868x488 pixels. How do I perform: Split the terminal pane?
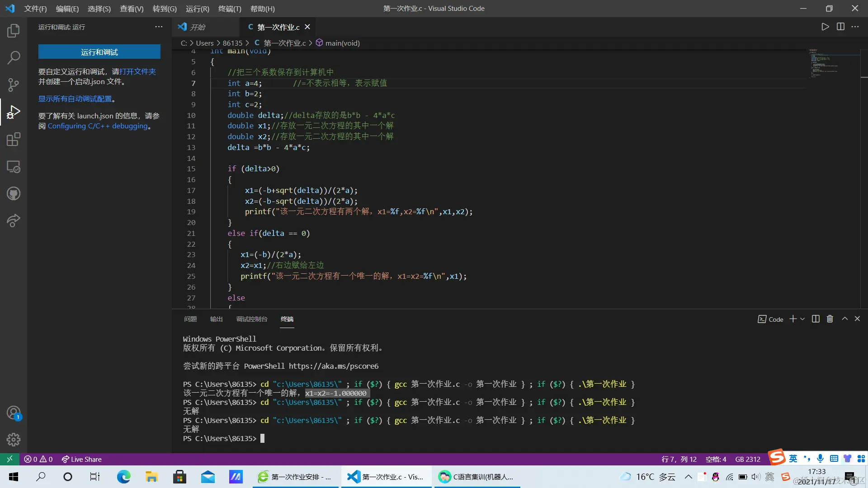(x=816, y=319)
